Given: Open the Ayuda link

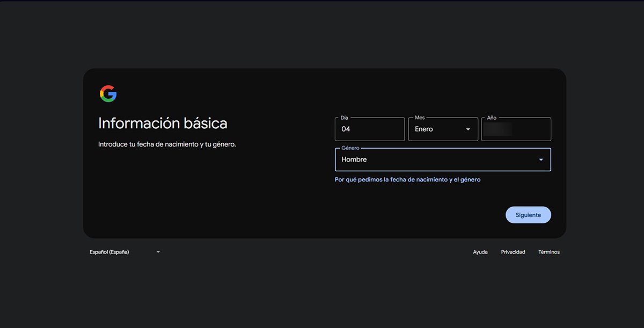Looking at the screenshot, I should 480,252.
